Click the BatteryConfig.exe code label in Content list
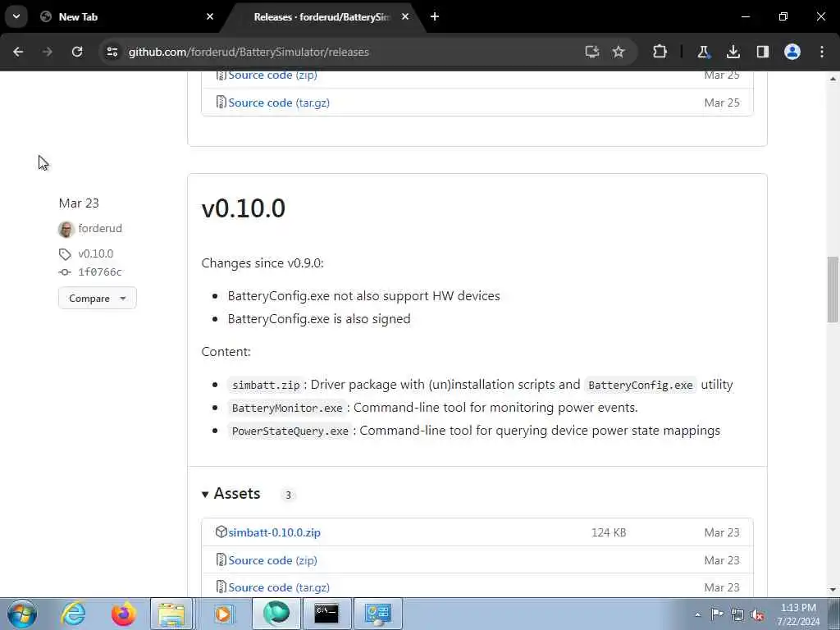 point(641,386)
